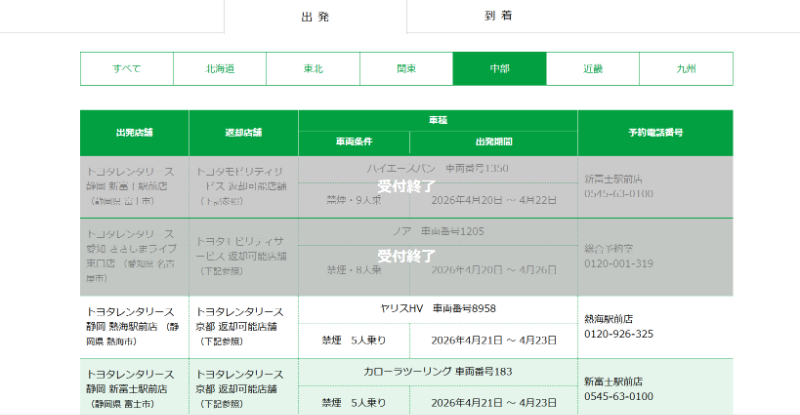Select the すべて region filter
This screenshot has width=800, height=415.
[127, 69]
